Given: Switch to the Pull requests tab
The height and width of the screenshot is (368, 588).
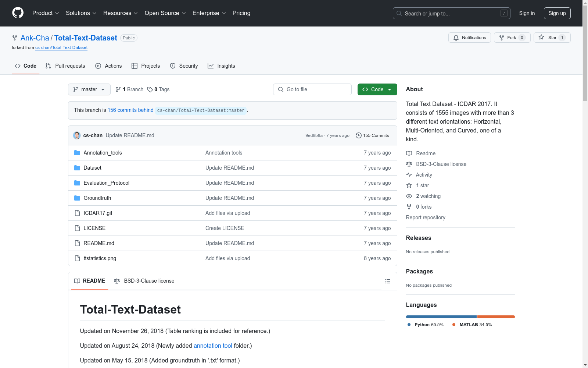Looking at the screenshot, I should pos(65,66).
